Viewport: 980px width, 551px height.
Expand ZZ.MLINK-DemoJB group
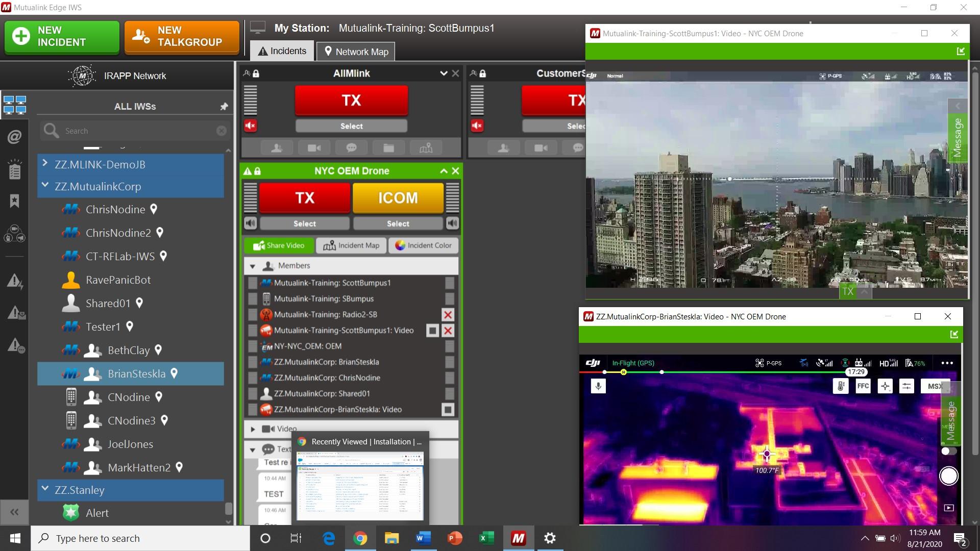point(45,163)
